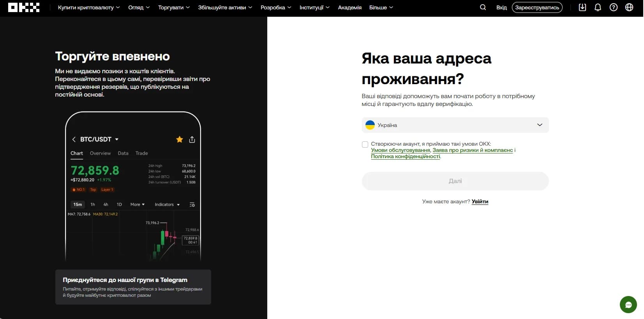Viewport: 644px width, 319px height.
Task: Open Indicators dropdown in mockup
Action: pos(167,204)
